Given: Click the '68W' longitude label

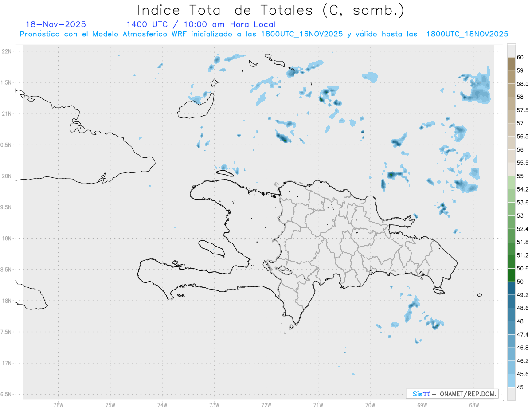Looking at the screenshot, I should pos(474,404).
